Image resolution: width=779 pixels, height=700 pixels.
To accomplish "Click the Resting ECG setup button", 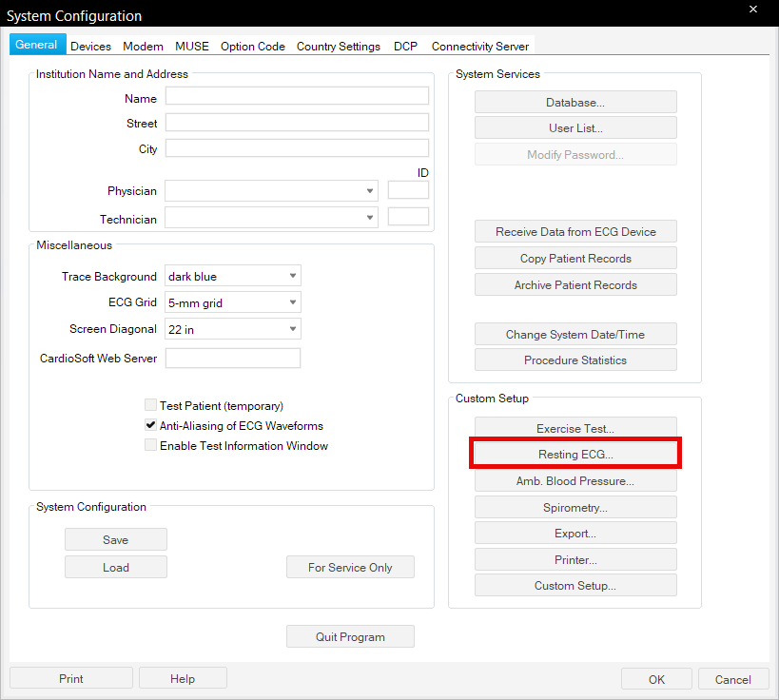I will 575,455.
